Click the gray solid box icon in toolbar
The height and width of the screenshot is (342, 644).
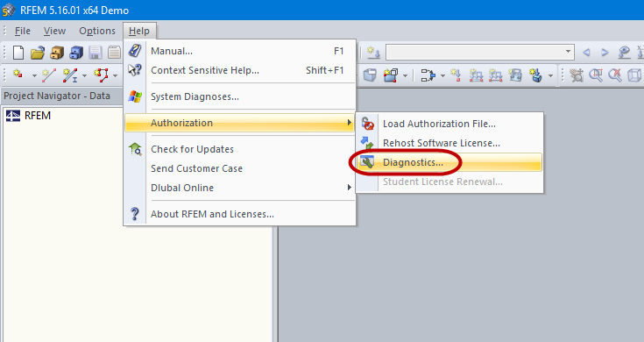[x=370, y=75]
